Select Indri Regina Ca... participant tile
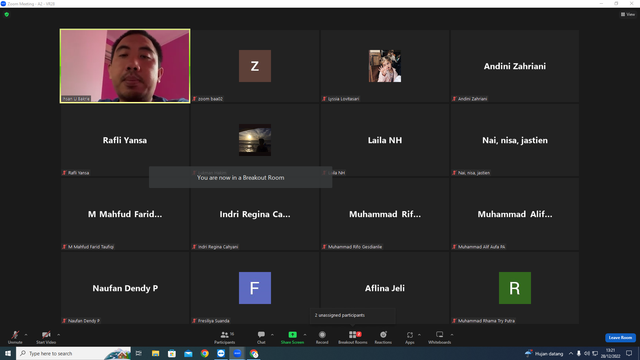 255,214
